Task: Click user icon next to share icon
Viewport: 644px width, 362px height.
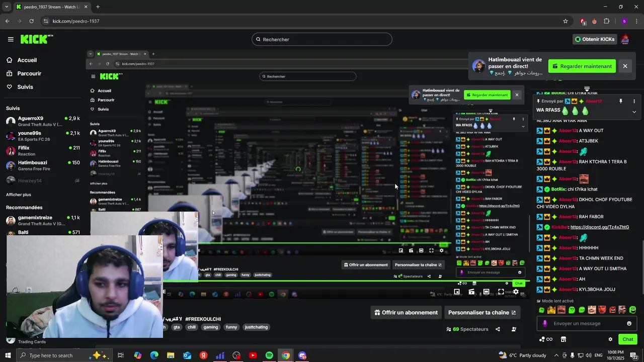Action: [x=514, y=329]
